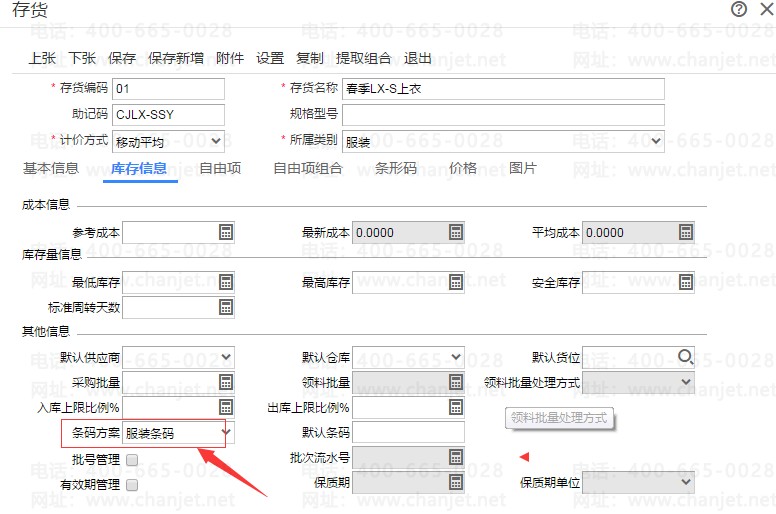776x514 pixels.
Task: Click 退出 to exit
Action: 418,58
